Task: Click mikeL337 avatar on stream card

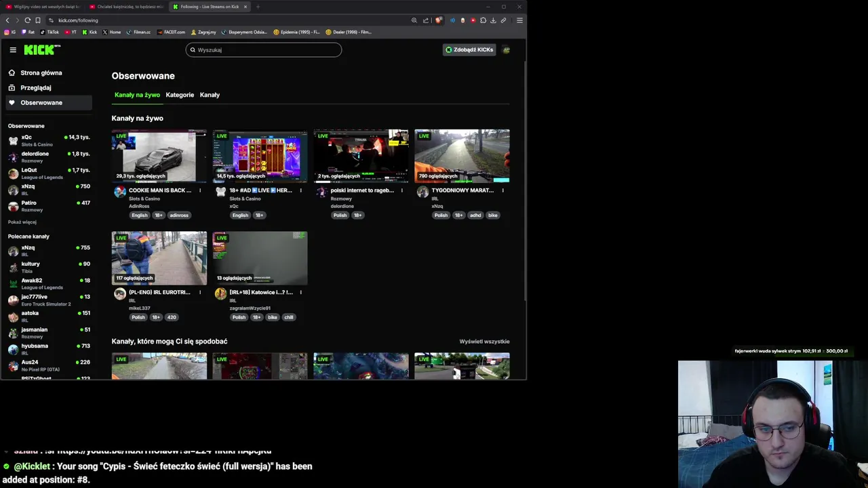Action: [120, 293]
